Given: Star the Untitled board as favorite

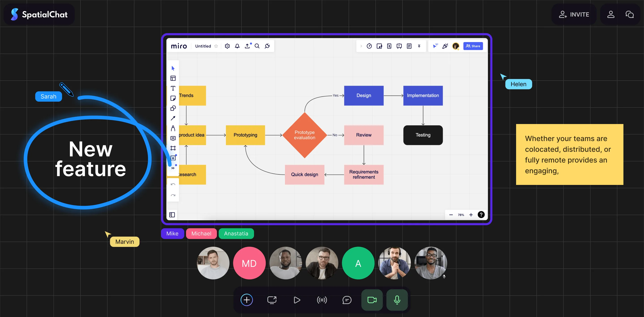Looking at the screenshot, I should click(216, 46).
